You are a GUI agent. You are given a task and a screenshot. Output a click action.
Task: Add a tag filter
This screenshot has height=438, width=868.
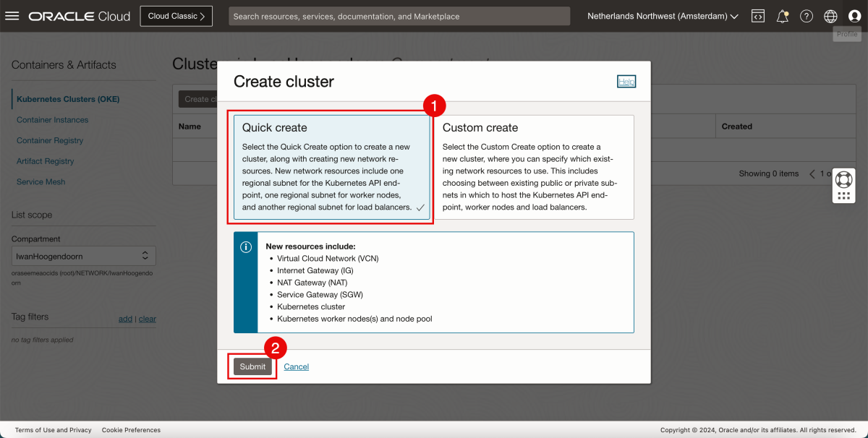(x=125, y=319)
